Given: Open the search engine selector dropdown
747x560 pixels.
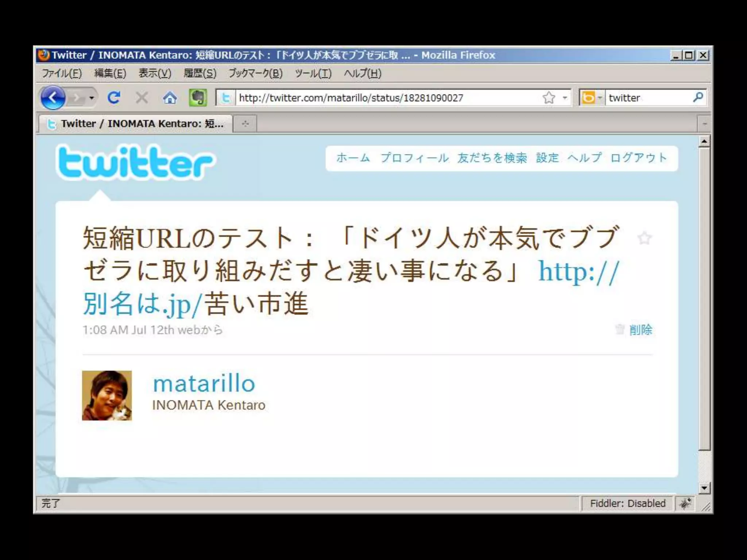Looking at the screenshot, I should (x=591, y=98).
